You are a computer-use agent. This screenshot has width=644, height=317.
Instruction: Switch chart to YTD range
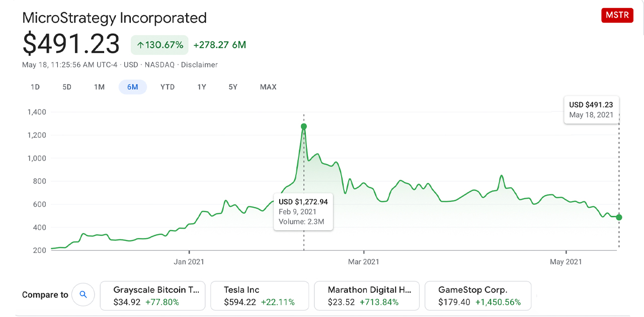168,87
